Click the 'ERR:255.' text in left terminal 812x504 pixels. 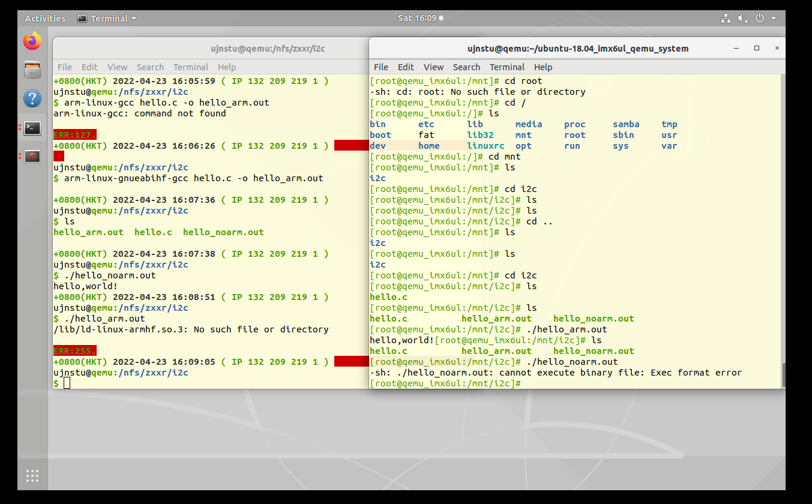[x=75, y=351]
